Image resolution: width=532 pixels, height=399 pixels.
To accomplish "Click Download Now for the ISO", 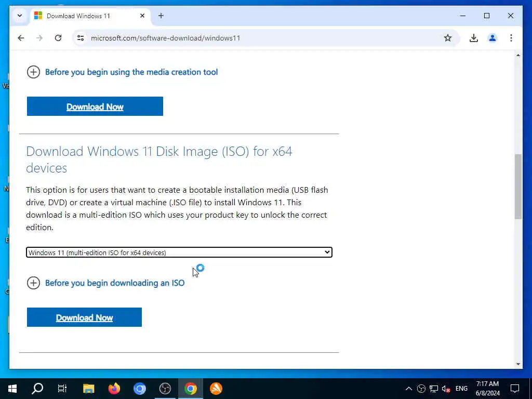I will [84, 317].
